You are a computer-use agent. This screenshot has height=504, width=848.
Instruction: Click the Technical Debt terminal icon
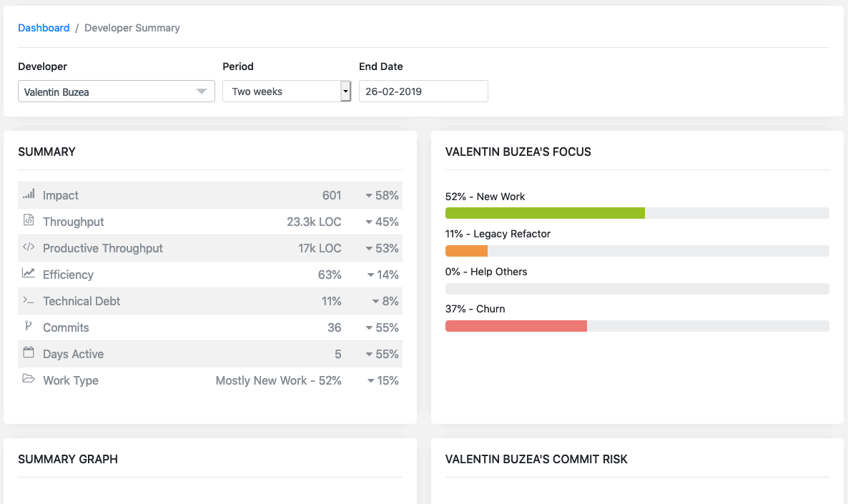point(29,300)
